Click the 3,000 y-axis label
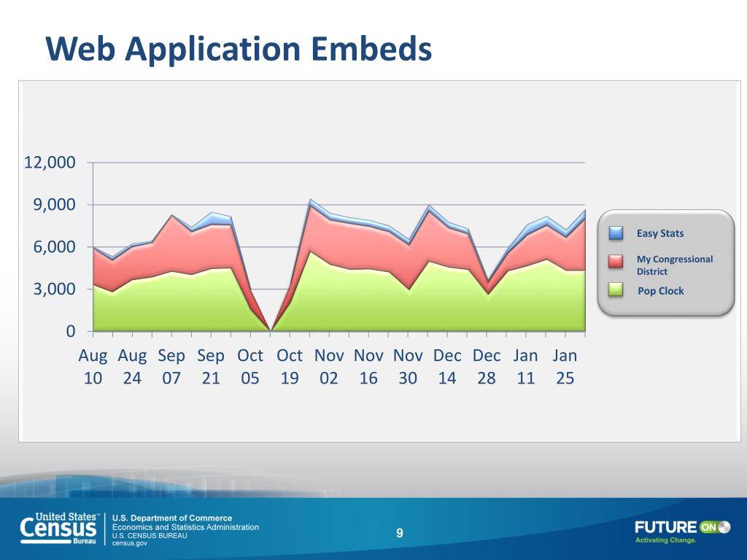The height and width of the screenshot is (560, 747). (54, 289)
